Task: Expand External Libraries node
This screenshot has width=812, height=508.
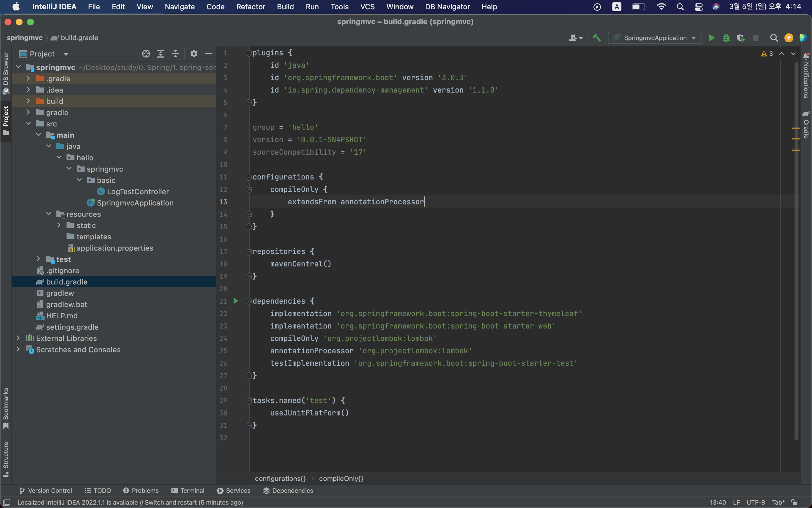Action: click(x=18, y=338)
